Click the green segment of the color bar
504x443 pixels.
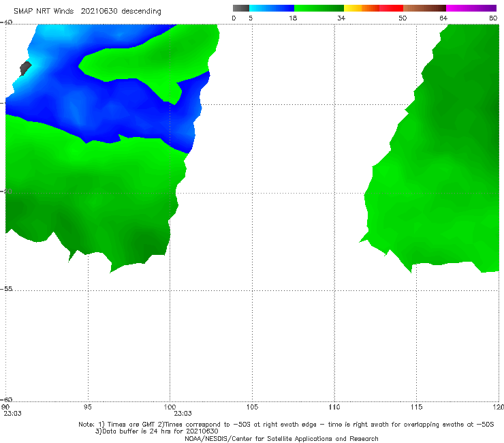click(319, 8)
